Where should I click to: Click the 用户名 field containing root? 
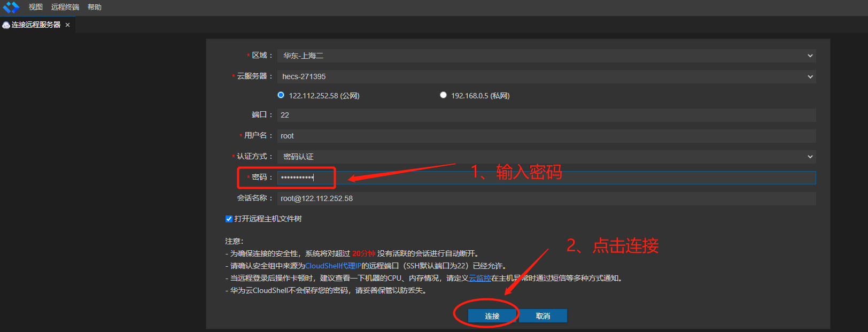click(546, 136)
